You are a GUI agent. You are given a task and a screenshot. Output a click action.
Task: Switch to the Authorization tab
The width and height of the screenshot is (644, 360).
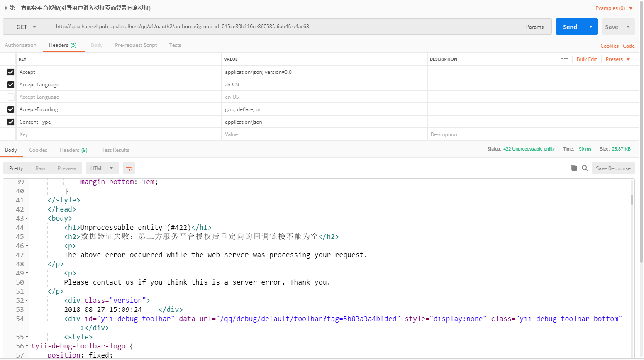pyautogui.click(x=21, y=45)
